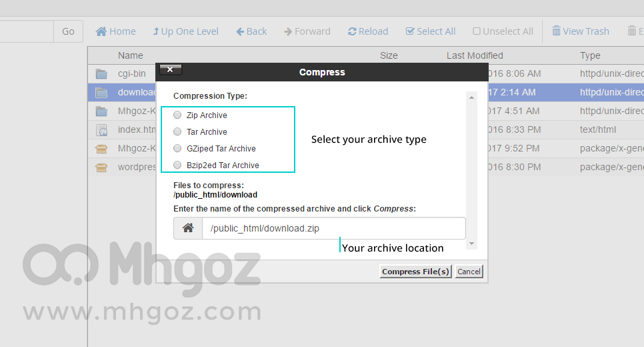Cancel the Compress dialog
Screen dimensions: 644x347
(x=469, y=272)
